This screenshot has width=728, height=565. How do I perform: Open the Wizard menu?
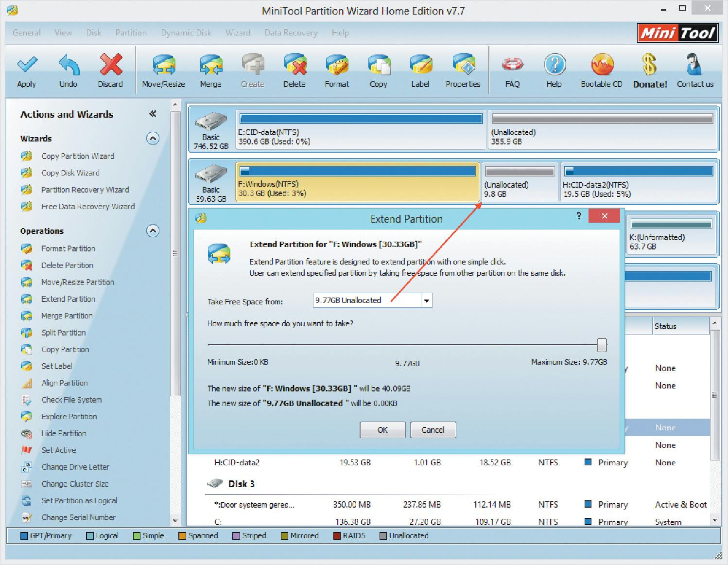[x=238, y=33]
